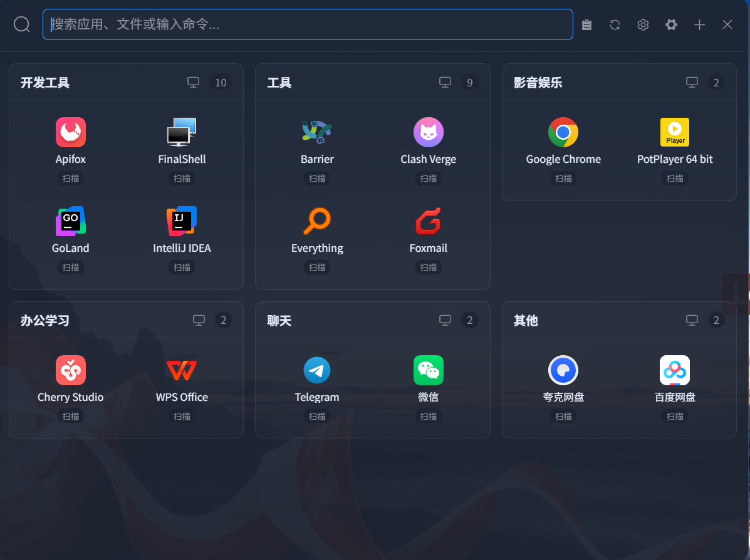Click the 扫描 tag under Apifox

[71, 179]
